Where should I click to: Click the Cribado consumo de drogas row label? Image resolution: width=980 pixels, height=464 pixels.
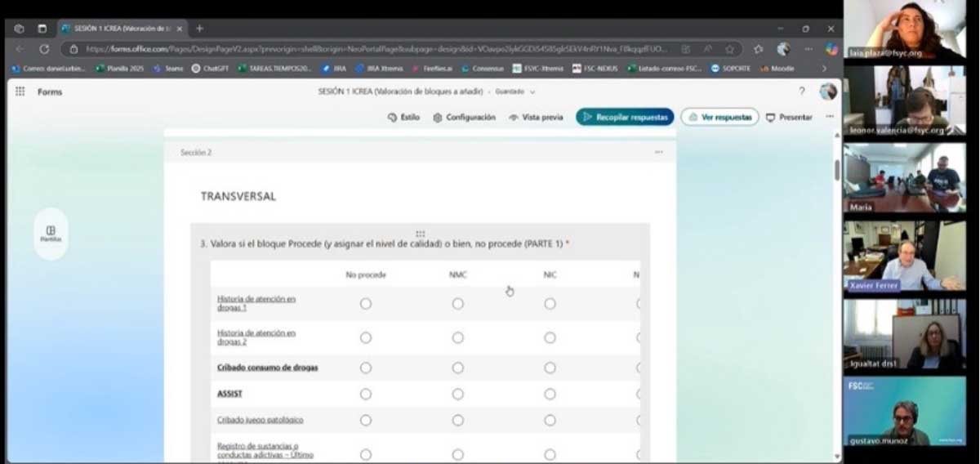[x=268, y=368]
